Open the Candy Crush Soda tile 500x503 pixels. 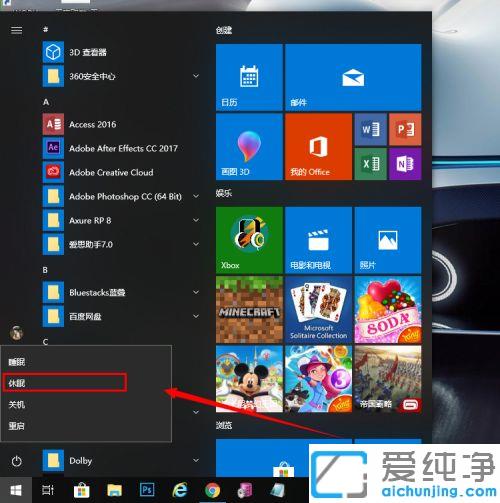(388, 310)
